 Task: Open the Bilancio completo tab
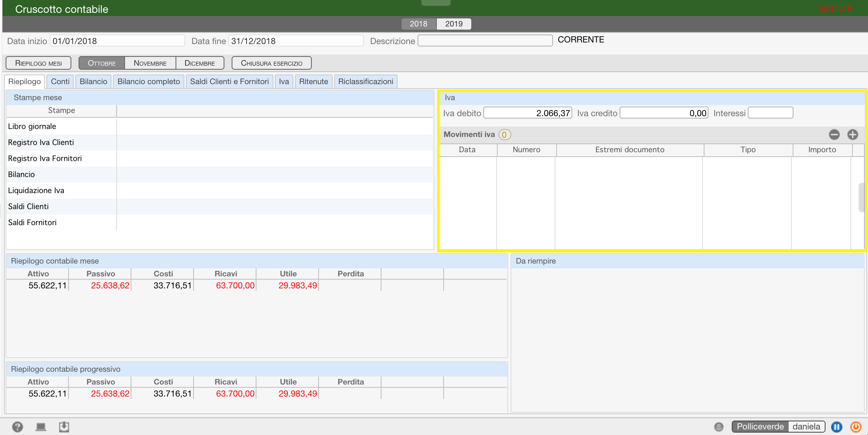149,82
